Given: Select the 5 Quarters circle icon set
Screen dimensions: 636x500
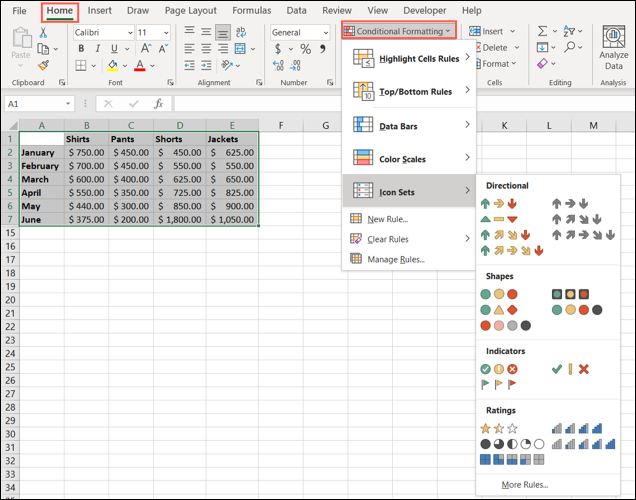Looking at the screenshot, I should point(512,444).
